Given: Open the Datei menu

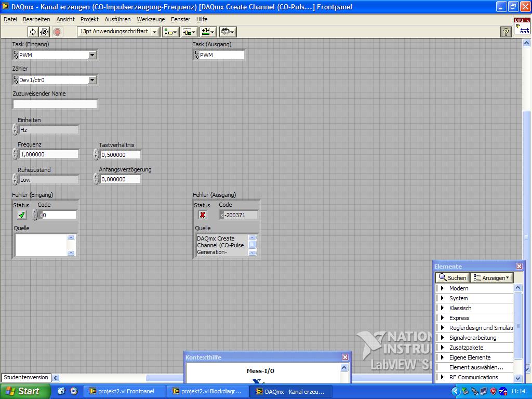Looking at the screenshot, I should [10, 19].
